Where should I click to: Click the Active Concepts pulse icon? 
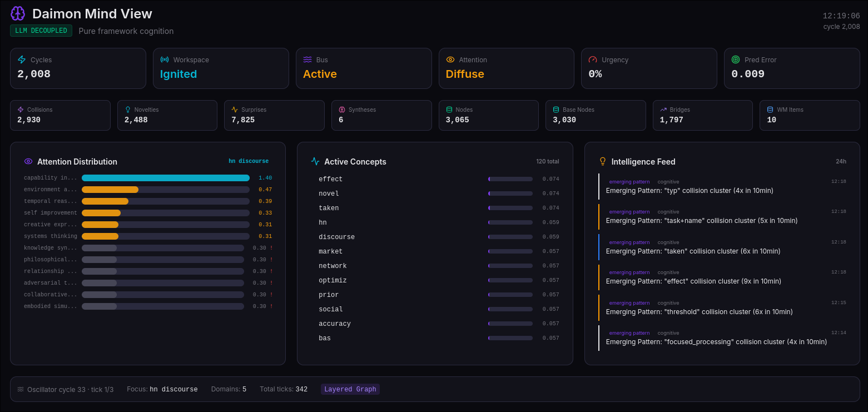pyautogui.click(x=315, y=161)
